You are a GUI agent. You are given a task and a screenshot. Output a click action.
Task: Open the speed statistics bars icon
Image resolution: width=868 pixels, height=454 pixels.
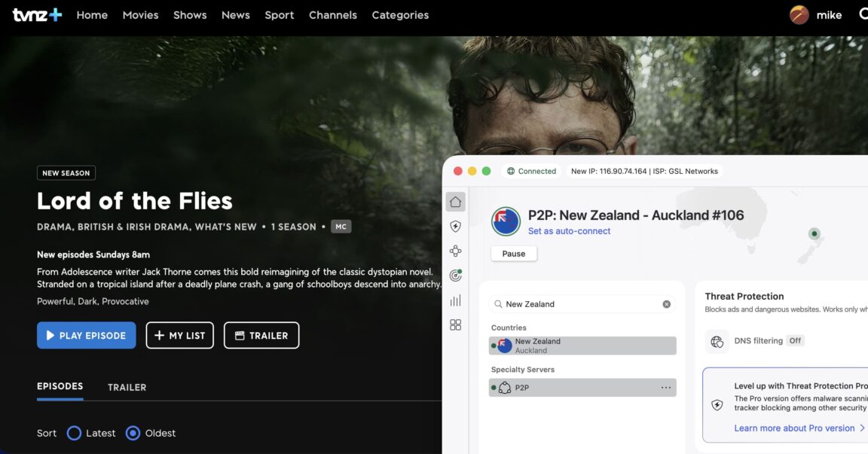coord(455,300)
